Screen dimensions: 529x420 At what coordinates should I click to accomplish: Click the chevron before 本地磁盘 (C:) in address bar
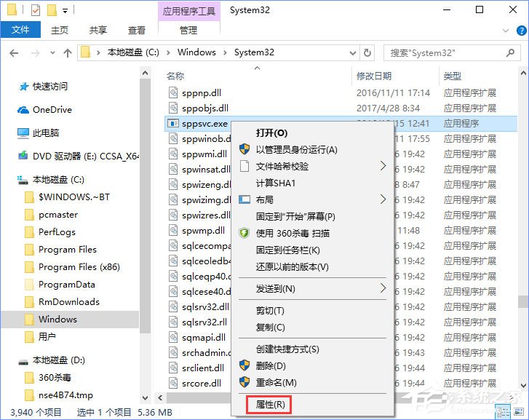[x=98, y=52]
